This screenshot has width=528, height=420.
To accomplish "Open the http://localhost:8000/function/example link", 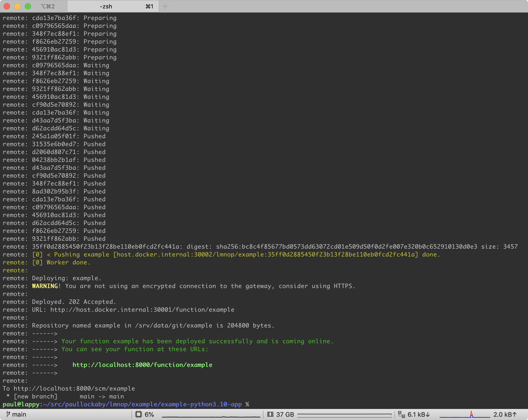I will (142, 365).
